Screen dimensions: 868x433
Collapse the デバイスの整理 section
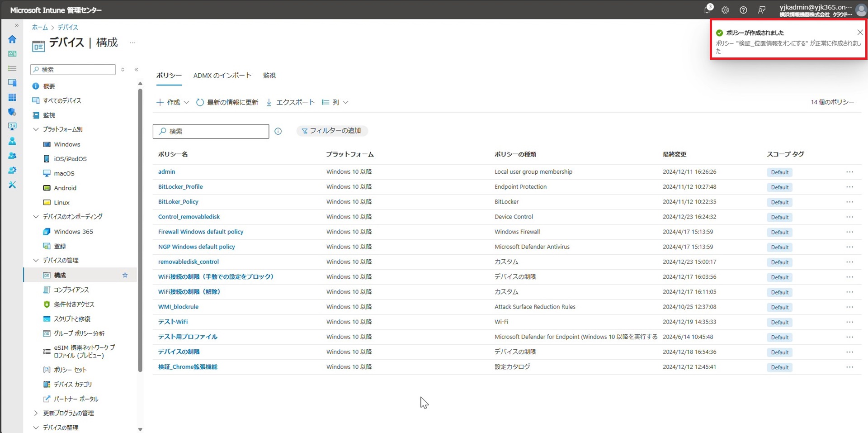click(x=36, y=428)
